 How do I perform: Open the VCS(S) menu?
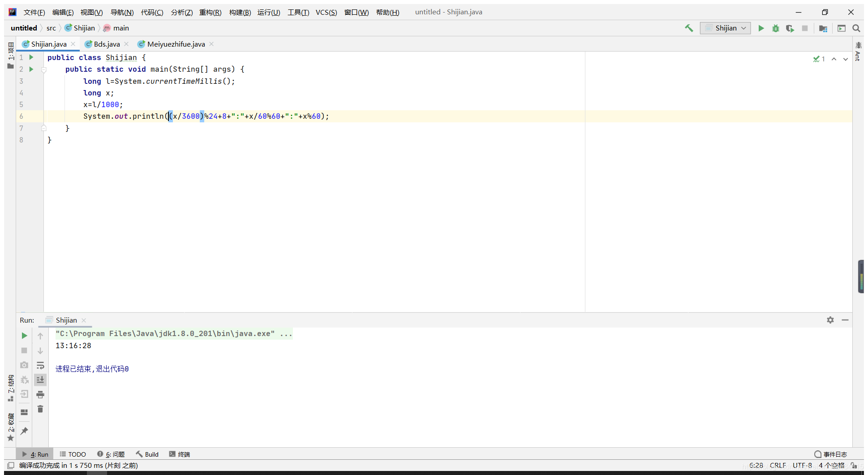[x=326, y=12]
